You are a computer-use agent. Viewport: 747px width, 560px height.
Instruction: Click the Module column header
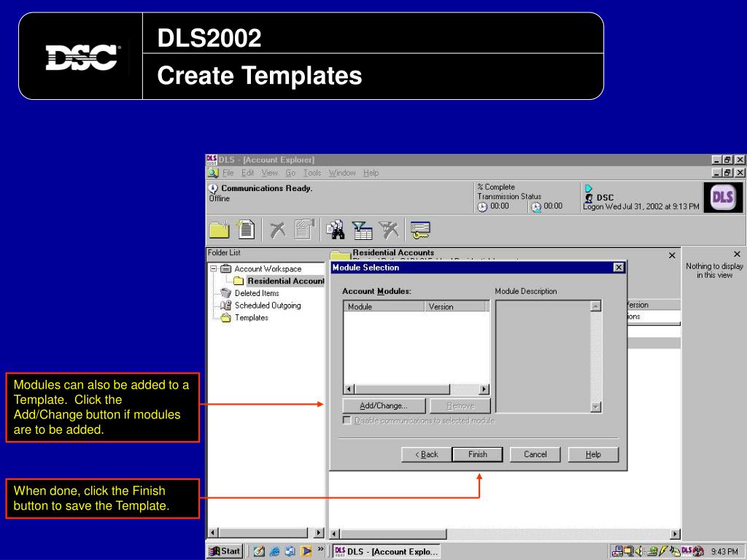coord(384,307)
